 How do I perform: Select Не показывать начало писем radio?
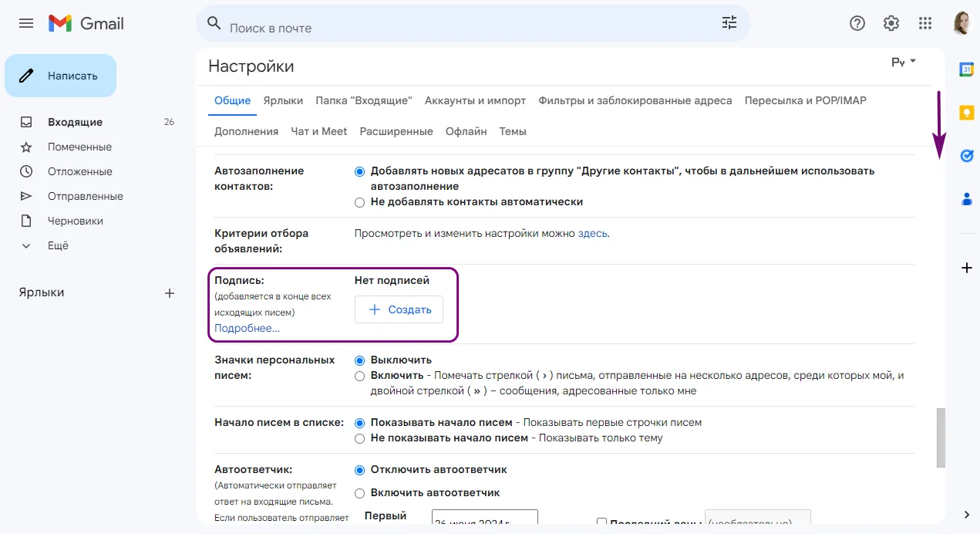[x=359, y=438]
